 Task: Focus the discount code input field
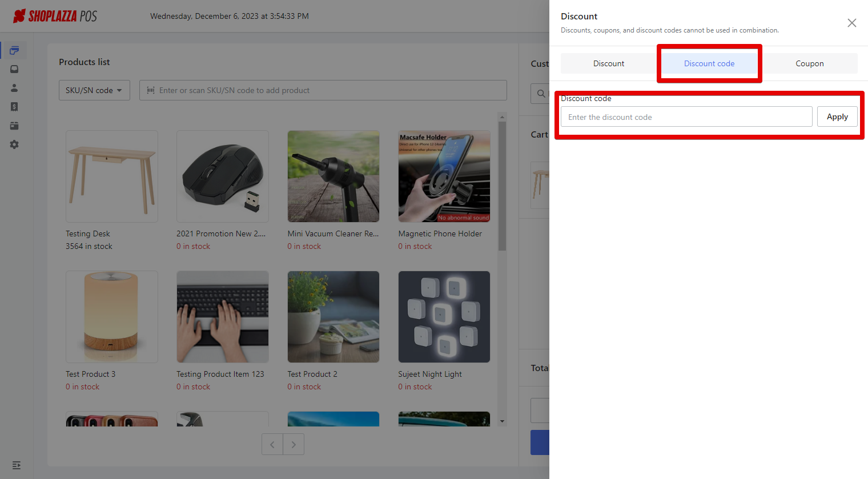pyautogui.click(x=686, y=117)
